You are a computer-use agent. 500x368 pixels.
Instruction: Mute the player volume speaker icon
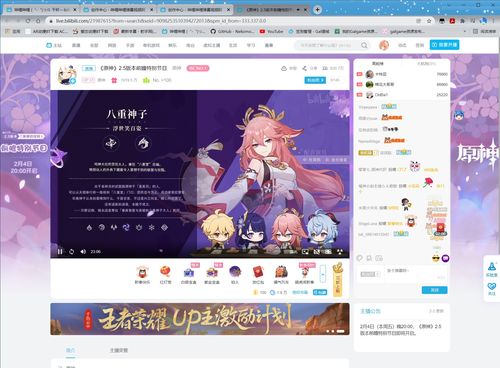point(83,251)
